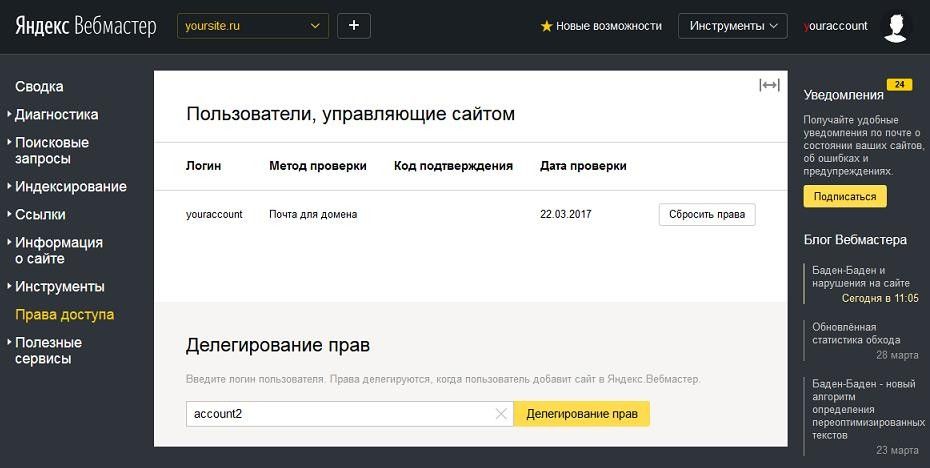The image size is (930, 468).
Task: Click the login input field containing account2
Action: (341, 414)
